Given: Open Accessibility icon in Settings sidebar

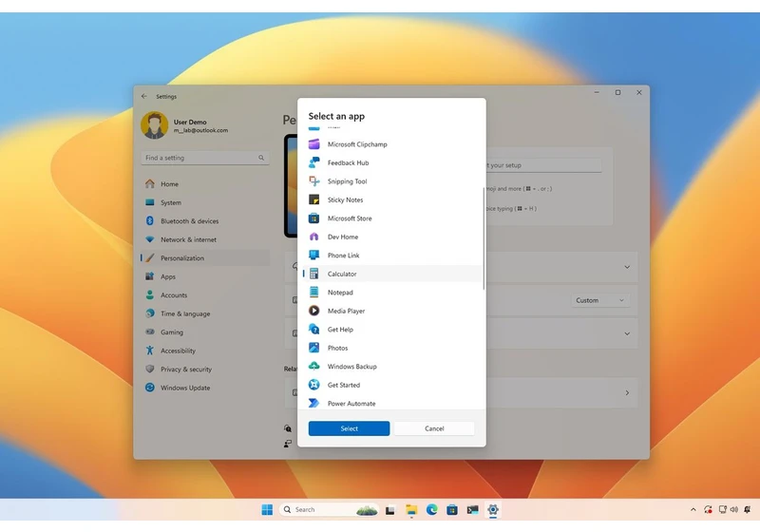Looking at the screenshot, I should pos(150,351).
